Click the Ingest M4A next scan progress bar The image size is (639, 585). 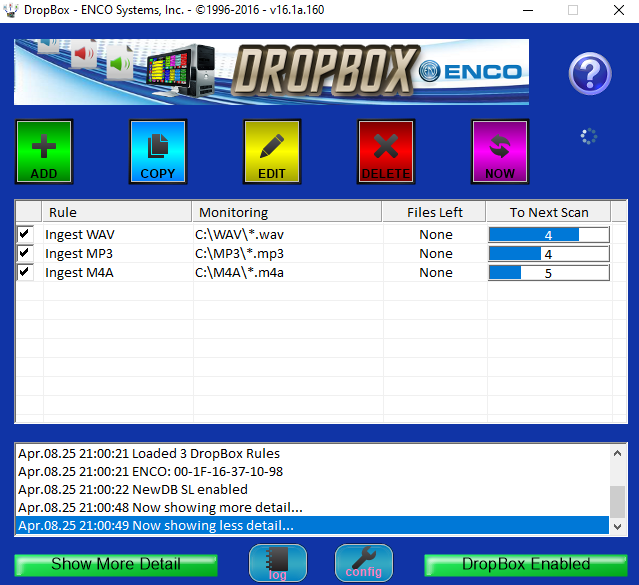(549, 273)
